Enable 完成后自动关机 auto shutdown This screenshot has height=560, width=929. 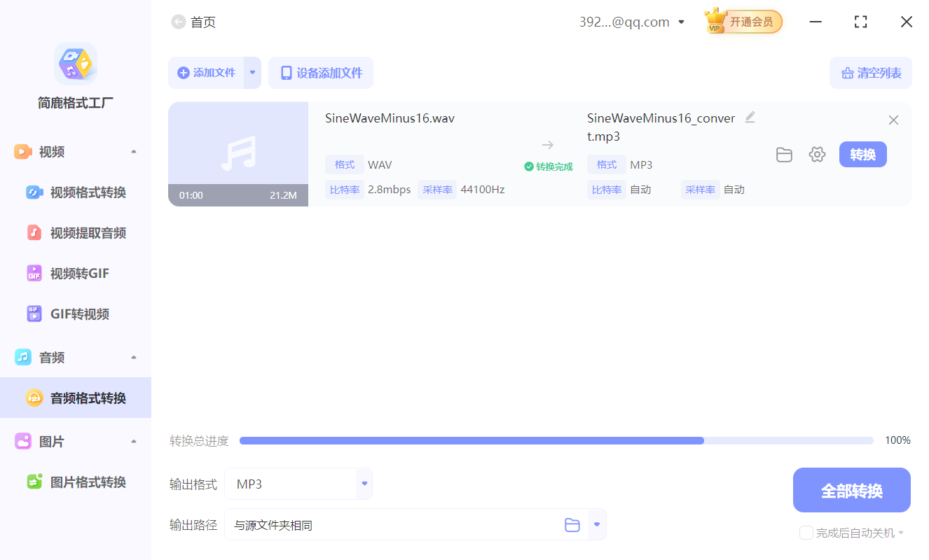pos(806,533)
